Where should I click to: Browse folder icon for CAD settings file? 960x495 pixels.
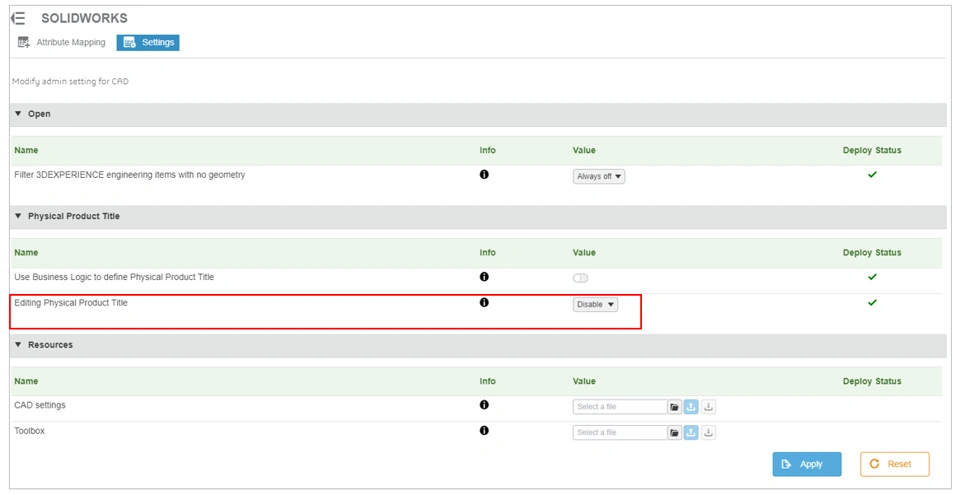pos(675,407)
